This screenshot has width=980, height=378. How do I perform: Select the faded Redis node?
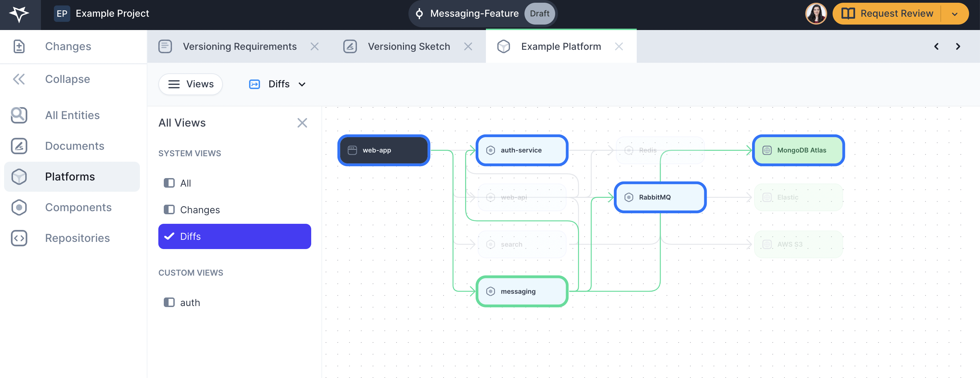[x=660, y=150]
